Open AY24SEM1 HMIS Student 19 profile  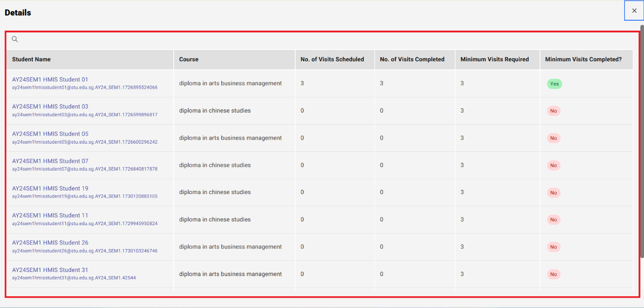pyautogui.click(x=50, y=188)
